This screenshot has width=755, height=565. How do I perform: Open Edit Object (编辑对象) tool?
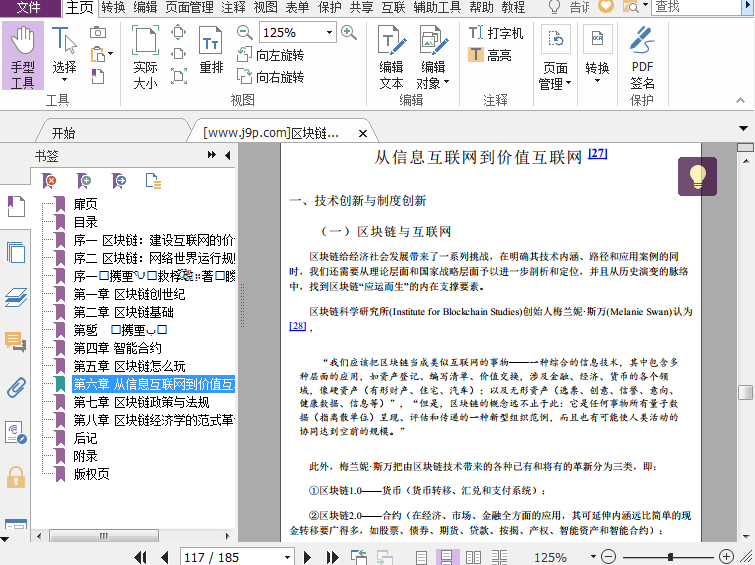[x=433, y=57]
